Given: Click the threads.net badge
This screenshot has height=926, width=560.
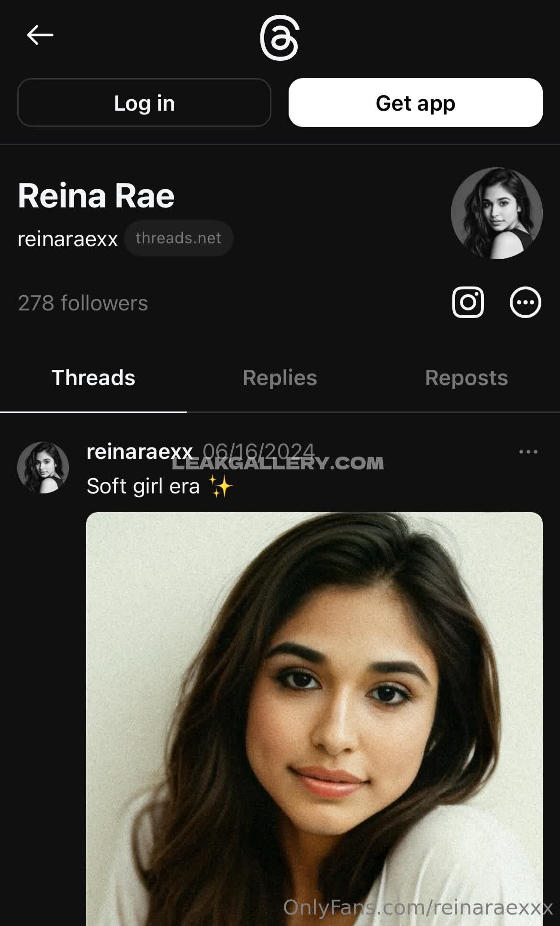Looking at the screenshot, I should (179, 238).
